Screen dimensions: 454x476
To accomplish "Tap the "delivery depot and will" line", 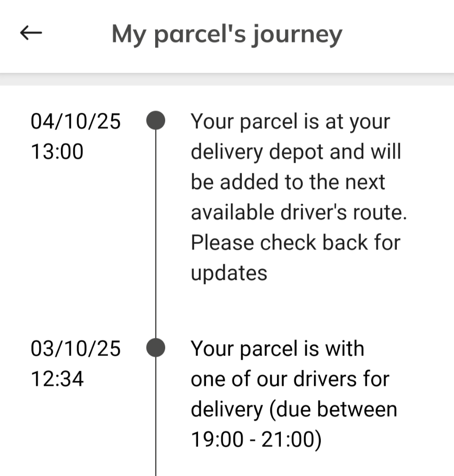I will coord(296,152).
